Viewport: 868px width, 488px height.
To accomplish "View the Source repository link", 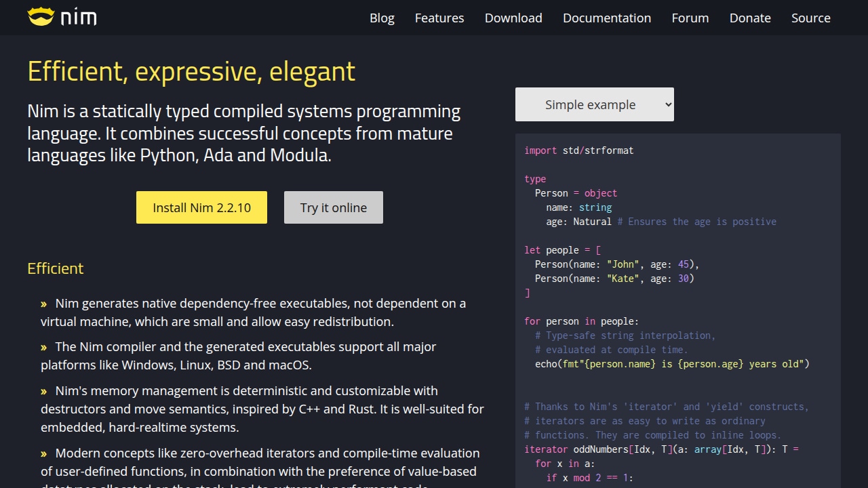I will pos(811,18).
